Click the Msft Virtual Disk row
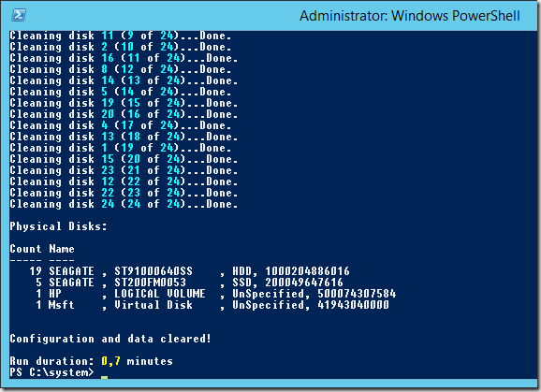Image resolution: width=541 pixels, height=392 pixels. 212,305
